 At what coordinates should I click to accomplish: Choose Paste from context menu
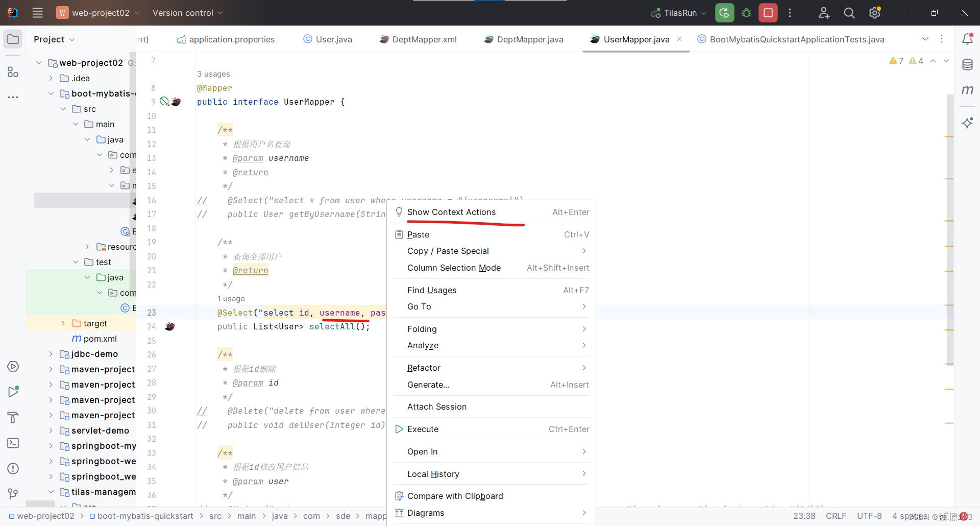tap(492, 234)
